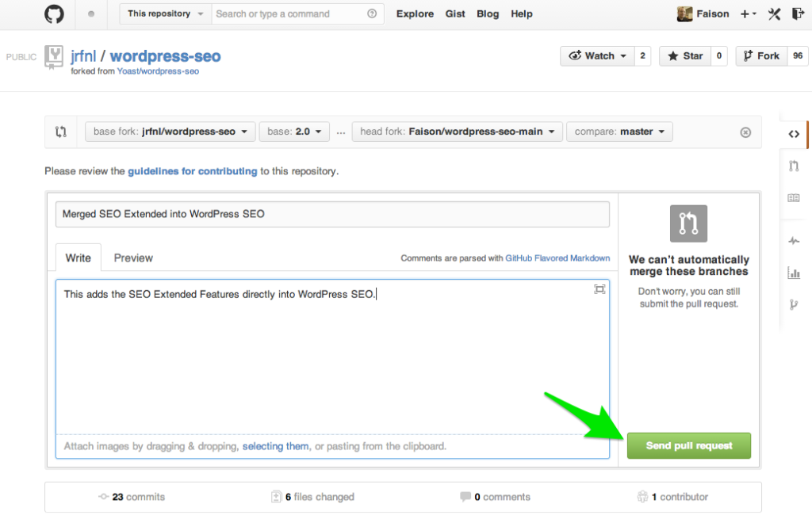Expand the This repository search scope dropdown
Viewport: 812px width, 519px height.
click(x=165, y=14)
